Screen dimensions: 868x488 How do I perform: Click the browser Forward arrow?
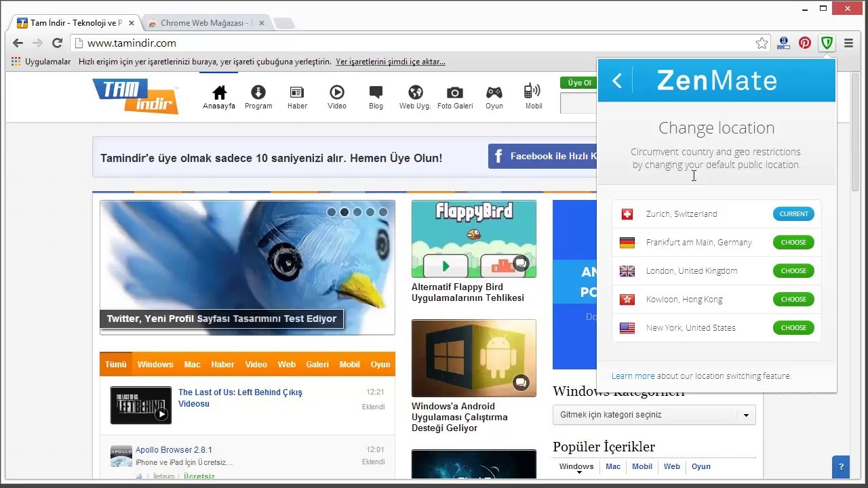(37, 43)
